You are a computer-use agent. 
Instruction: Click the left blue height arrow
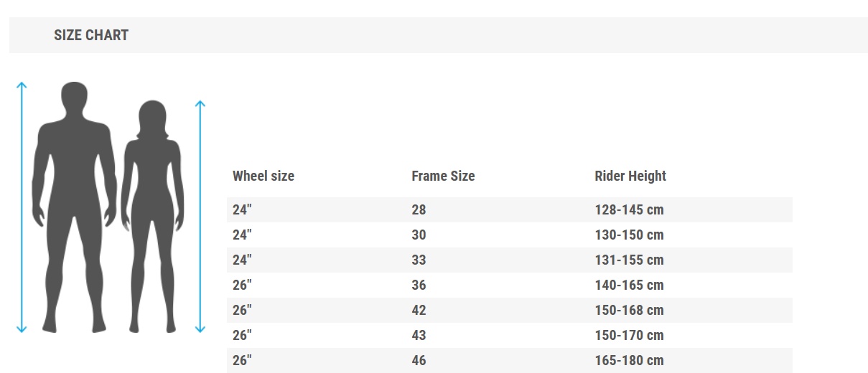[x=22, y=207]
